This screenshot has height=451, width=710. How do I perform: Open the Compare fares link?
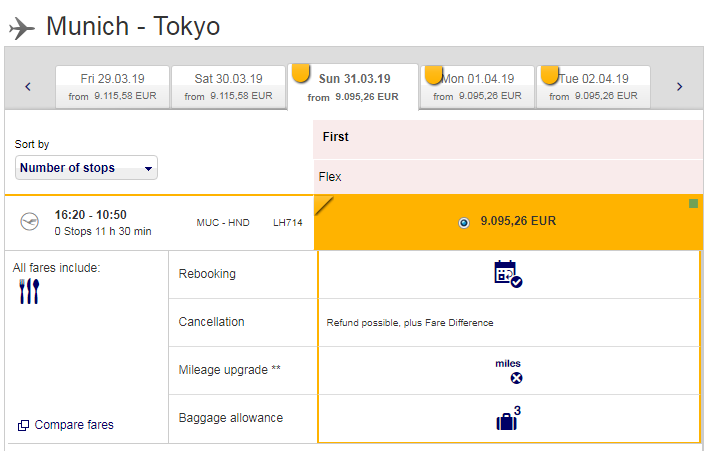(74, 425)
